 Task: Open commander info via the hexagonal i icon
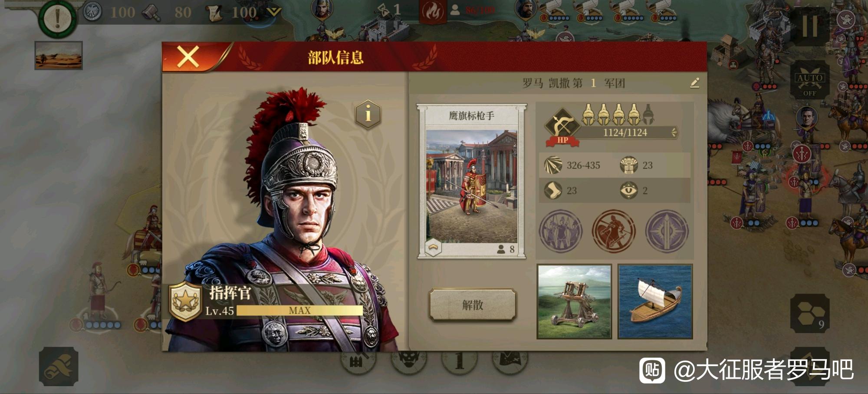[x=368, y=114]
